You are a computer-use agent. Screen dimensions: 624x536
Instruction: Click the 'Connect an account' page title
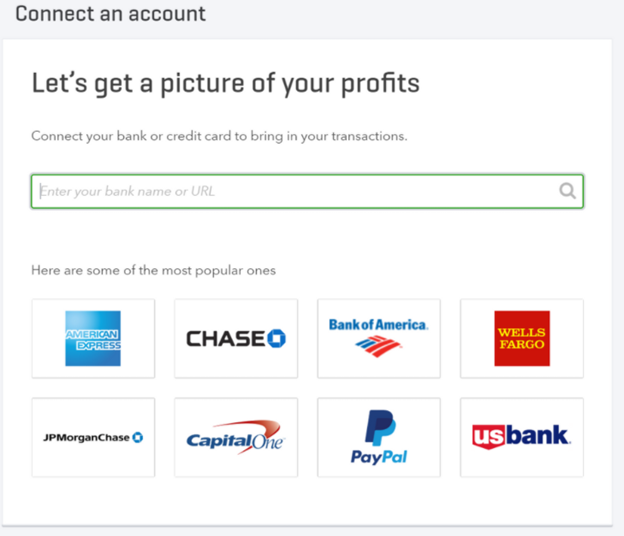point(111,14)
